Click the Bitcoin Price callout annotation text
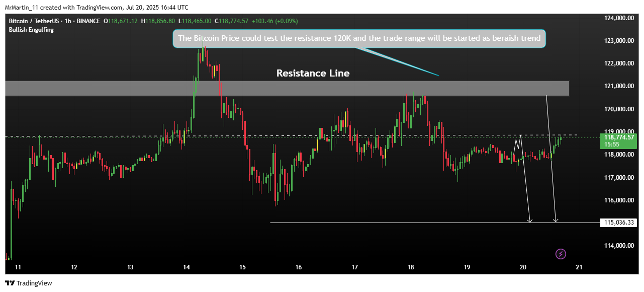This screenshot has width=644, height=292. click(359, 38)
